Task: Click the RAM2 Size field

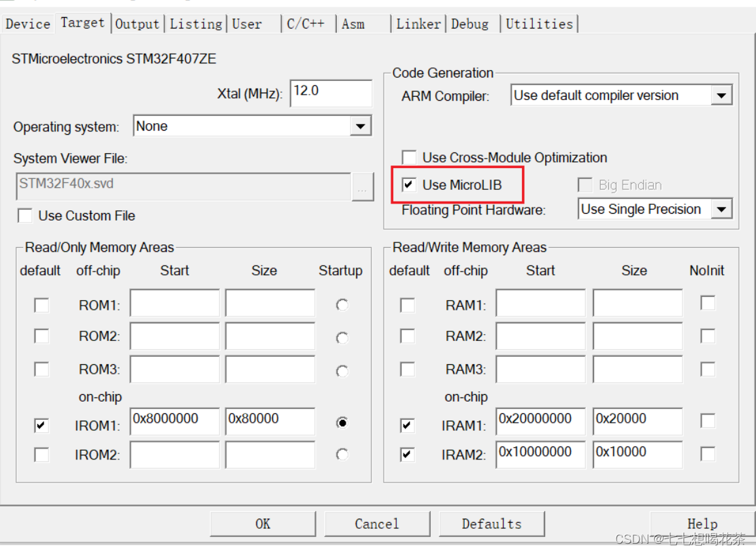Action: point(638,336)
